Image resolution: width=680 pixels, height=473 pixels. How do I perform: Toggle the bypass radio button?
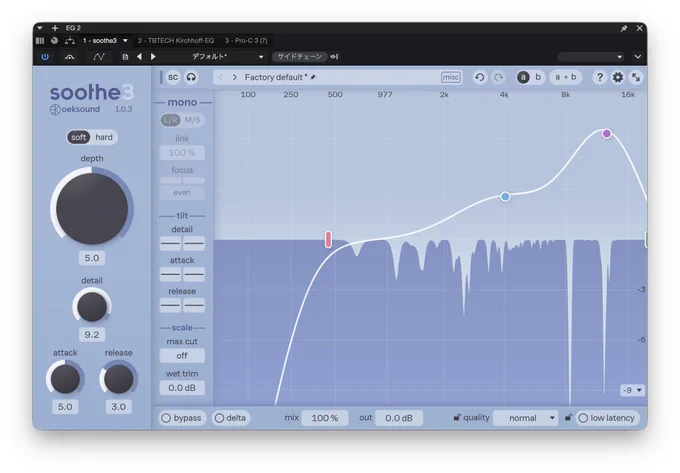(181, 418)
